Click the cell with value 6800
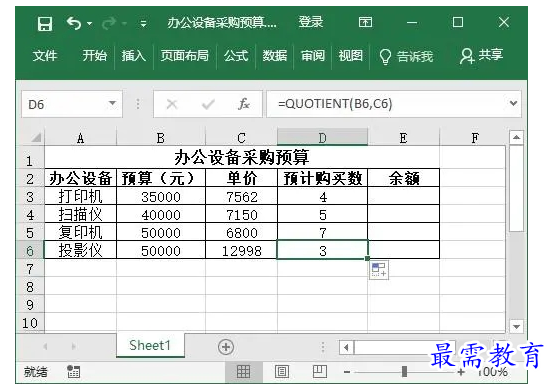This screenshot has height=387, width=552. [x=242, y=232]
